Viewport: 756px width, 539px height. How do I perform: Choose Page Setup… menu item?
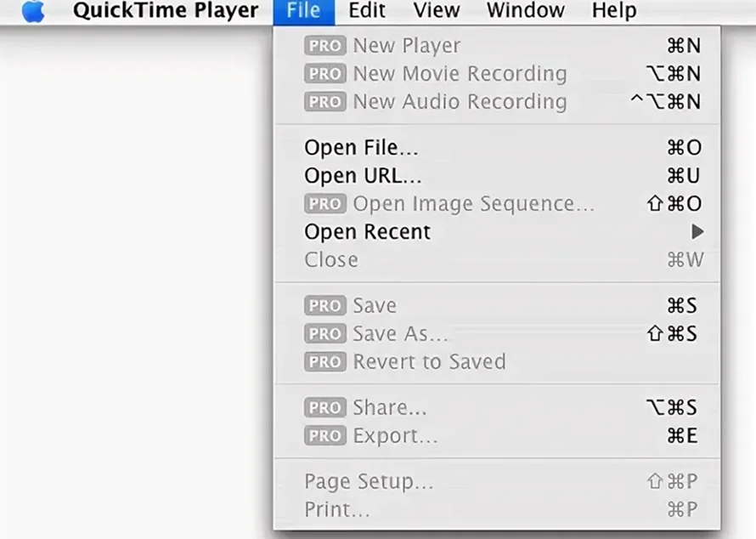pyautogui.click(x=497, y=481)
